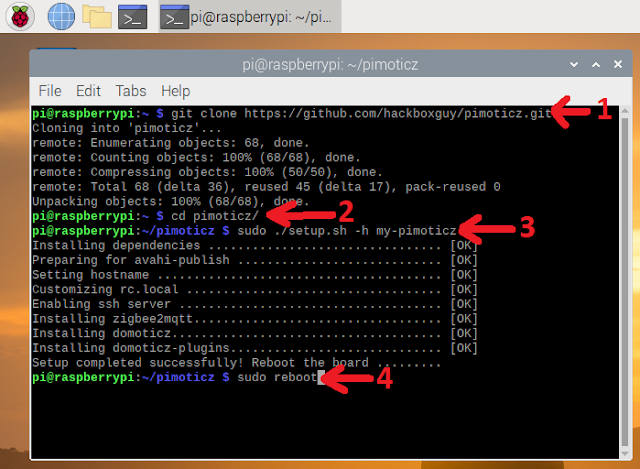640x469 pixels.
Task: Open the File menu
Action: (50, 91)
